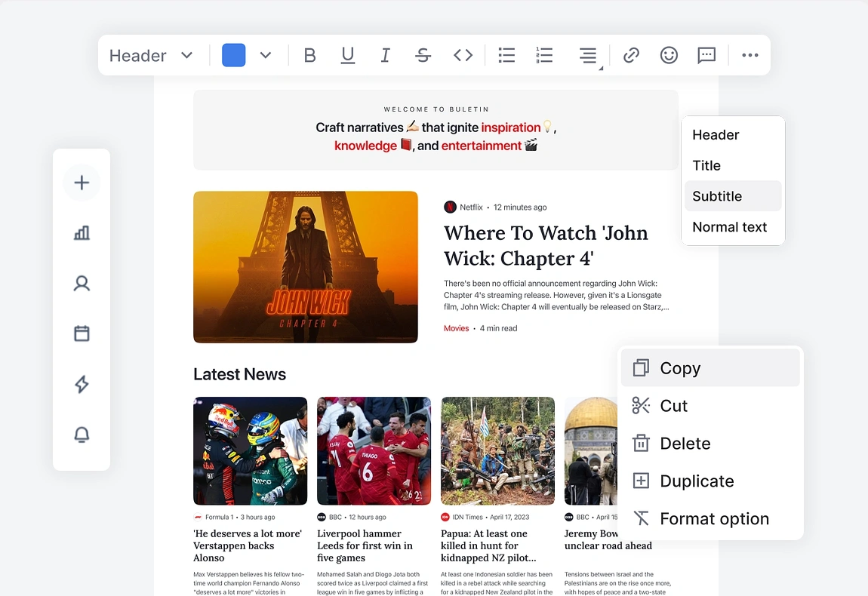Viewport: 868px width, 596px height.
Task: Add a comment
Action: point(706,55)
